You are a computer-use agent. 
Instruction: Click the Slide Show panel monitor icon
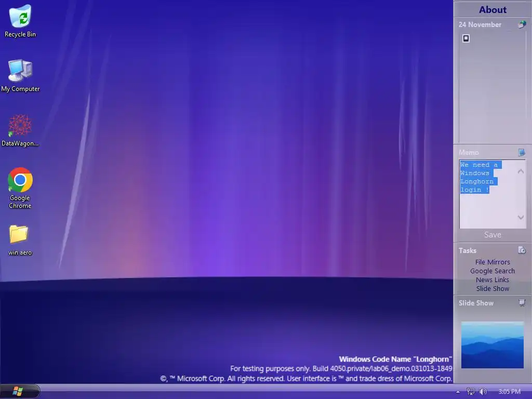click(522, 303)
